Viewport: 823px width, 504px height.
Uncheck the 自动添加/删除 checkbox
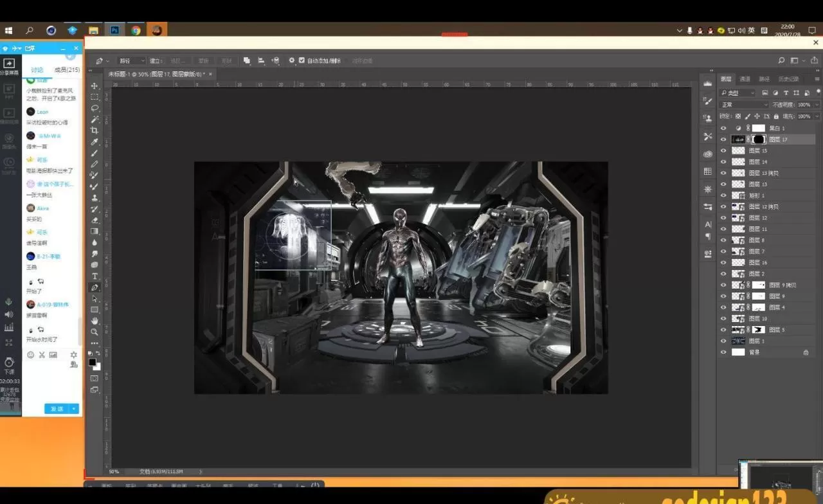click(302, 60)
